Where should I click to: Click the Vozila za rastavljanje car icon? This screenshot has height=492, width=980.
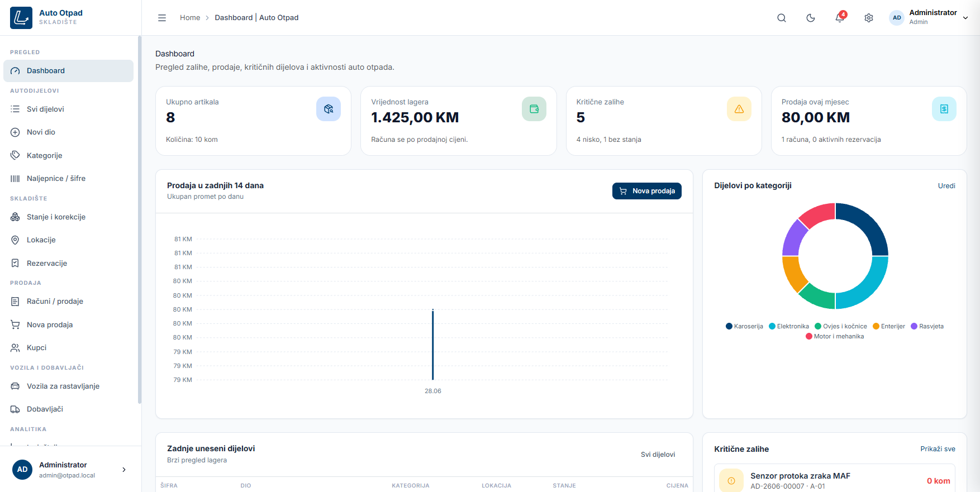pos(15,386)
